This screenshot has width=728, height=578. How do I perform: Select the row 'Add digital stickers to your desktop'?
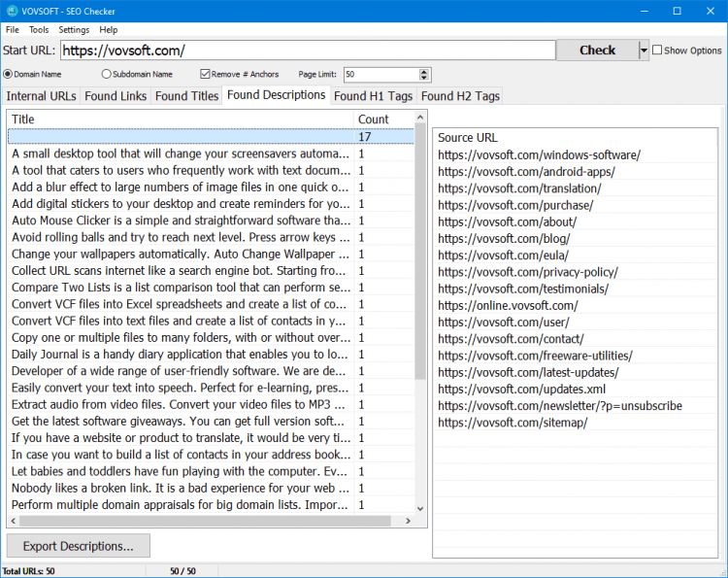(211, 204)
